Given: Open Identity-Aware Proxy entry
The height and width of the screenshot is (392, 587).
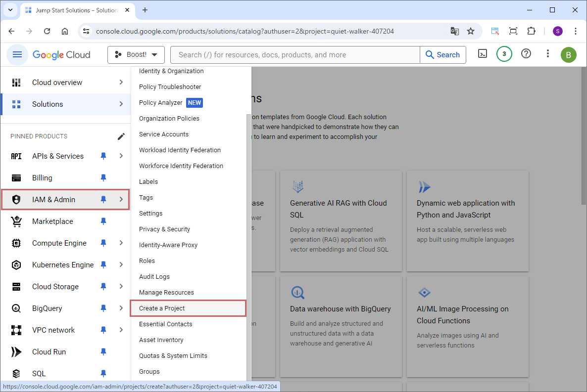Looking at the screenshot, I should click(168, 245).
